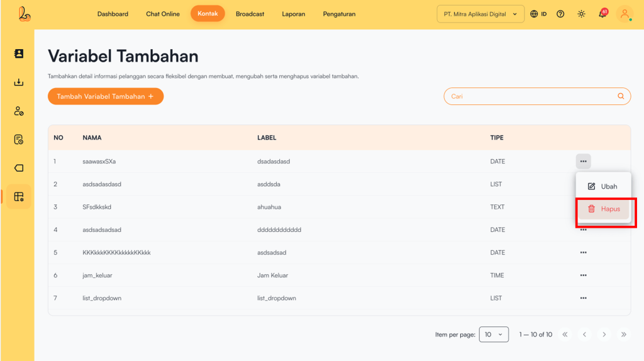Image resolution: width=644 pixels, height=361 pixels.
Task: Click the app logo in top left
Action: click(24, 13)
